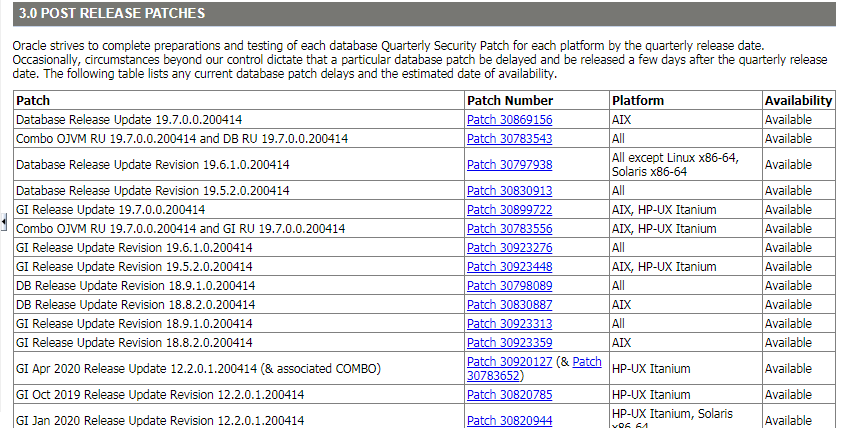Click 'All' platform for Patch 30798089
Screen dimensions: 851x428
686,286
